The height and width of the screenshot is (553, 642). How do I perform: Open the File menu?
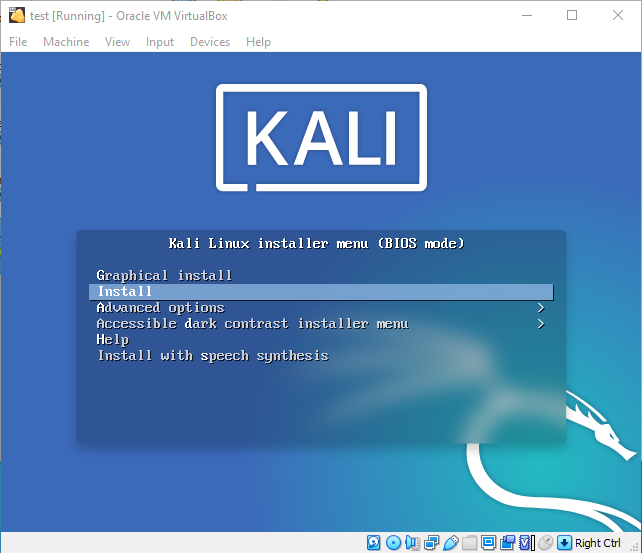tap(18, 42)
